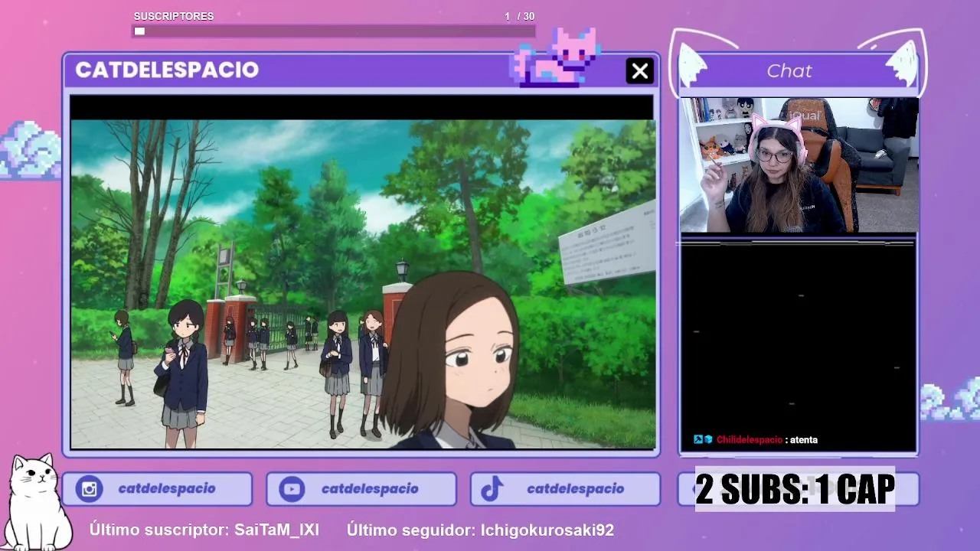Open the Instagram catdelespacio handle label
This screenshot has height=551, width=980.
167,489
